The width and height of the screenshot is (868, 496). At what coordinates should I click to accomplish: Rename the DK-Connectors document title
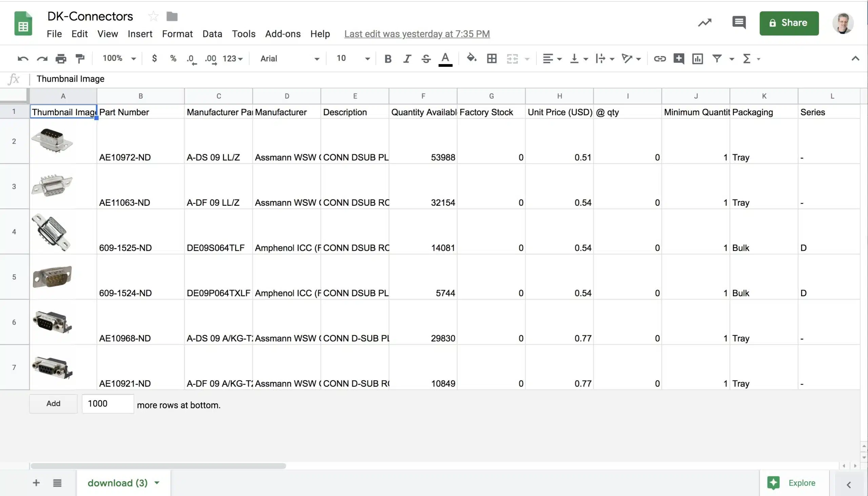click(x=90, y=16)
